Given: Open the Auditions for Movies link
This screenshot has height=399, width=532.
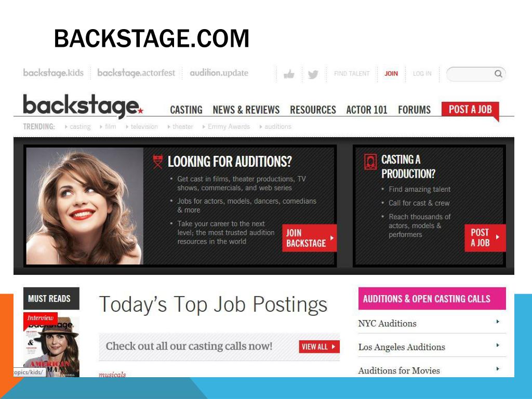Looking at the screenshot, I should [x=399, y=370].
